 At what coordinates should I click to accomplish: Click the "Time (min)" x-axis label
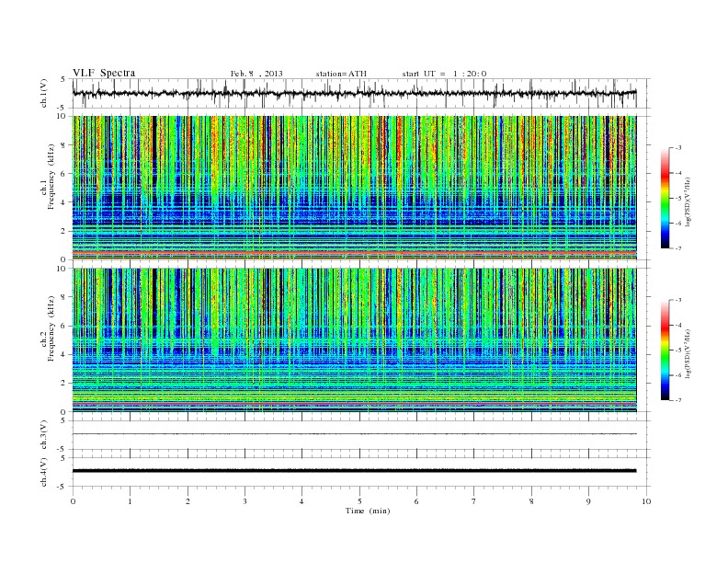tap(368, 511)
